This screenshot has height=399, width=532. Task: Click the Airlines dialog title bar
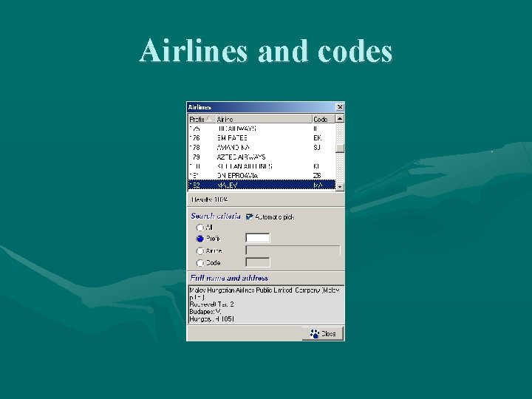(262, 107)
